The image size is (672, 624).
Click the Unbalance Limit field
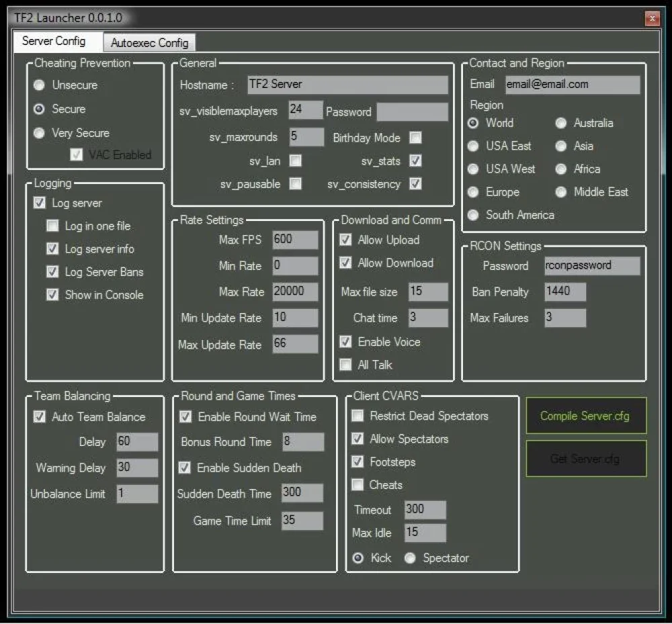[137, 494]
